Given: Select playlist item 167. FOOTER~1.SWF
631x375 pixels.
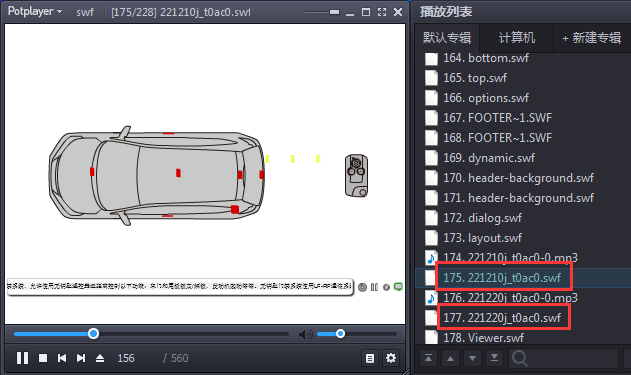Looking at the screenshot, I should coord(497,118).
